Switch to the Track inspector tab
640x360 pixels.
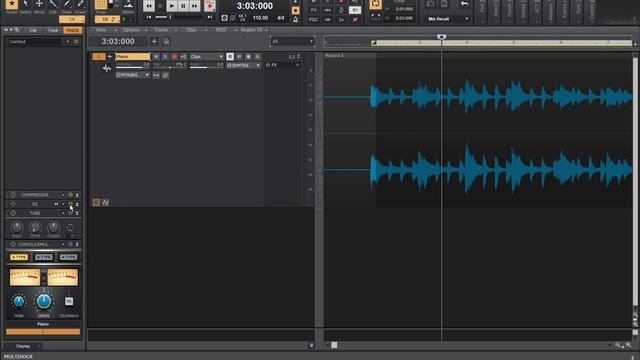click(53, 30)
